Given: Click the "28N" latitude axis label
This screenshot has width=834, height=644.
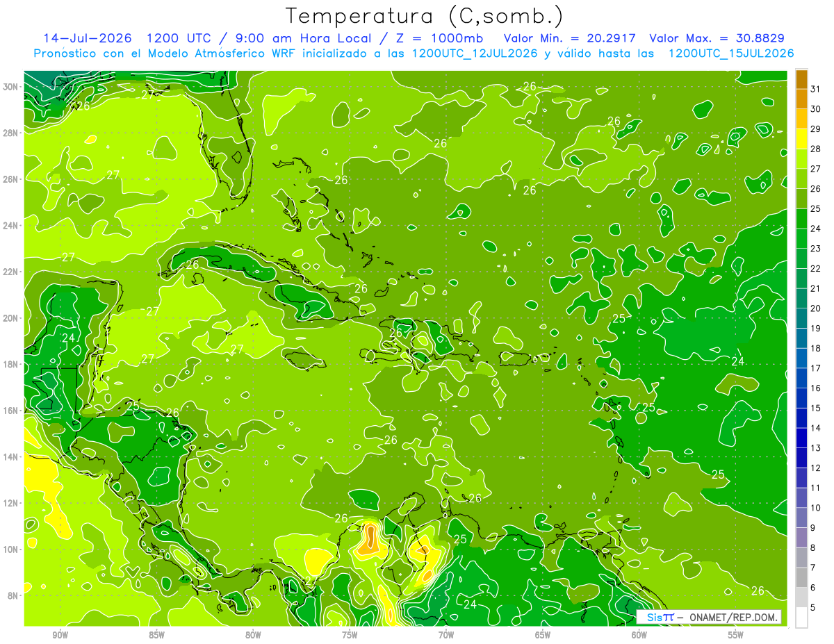Looking at the screenshot, I should 10,133.
